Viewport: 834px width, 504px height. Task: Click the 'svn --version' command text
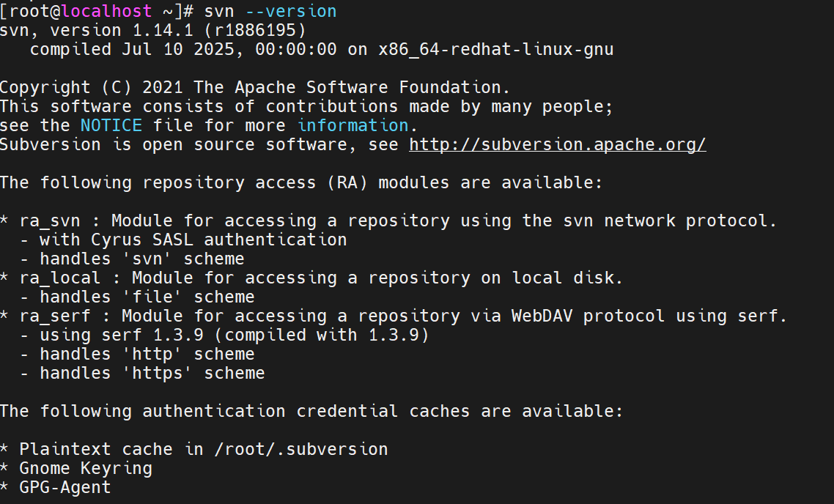pyautogui.click(x=270, y=11)
